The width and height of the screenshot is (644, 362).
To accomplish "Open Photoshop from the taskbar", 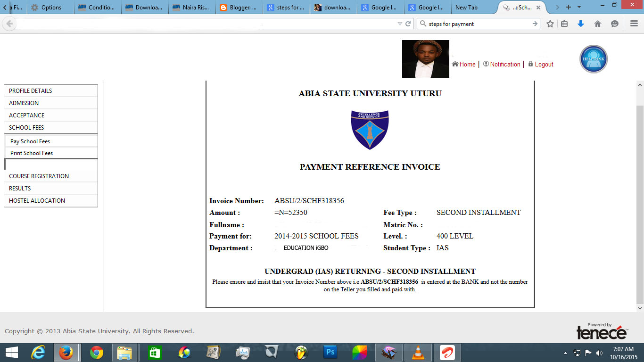I will (x=330, y=352).
